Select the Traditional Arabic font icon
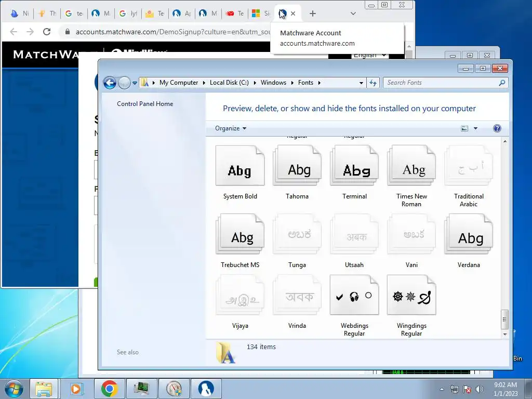This screenshot has height=399, width=532. click(x=469, y=166)
